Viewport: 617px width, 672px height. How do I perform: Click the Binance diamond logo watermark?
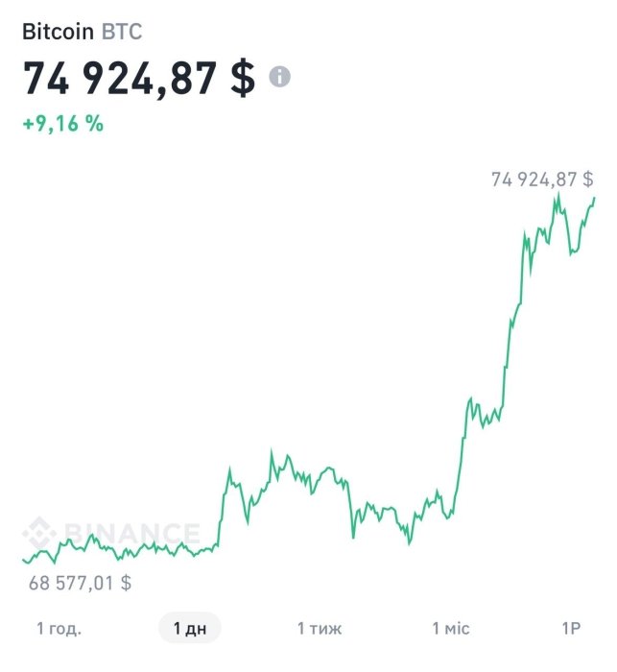[39, 533]
